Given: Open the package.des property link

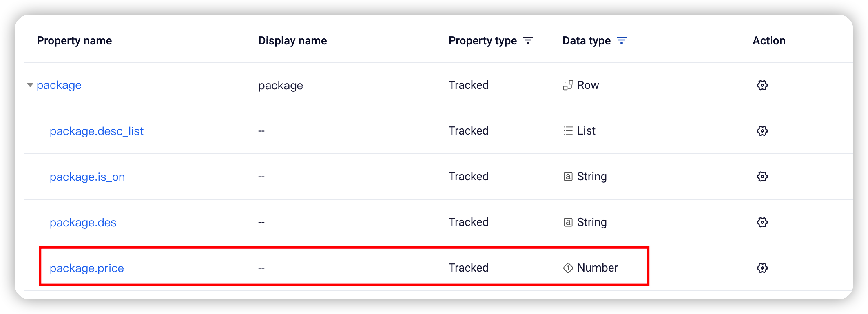Looking at the screenshot, I should [x=83, y=223].
